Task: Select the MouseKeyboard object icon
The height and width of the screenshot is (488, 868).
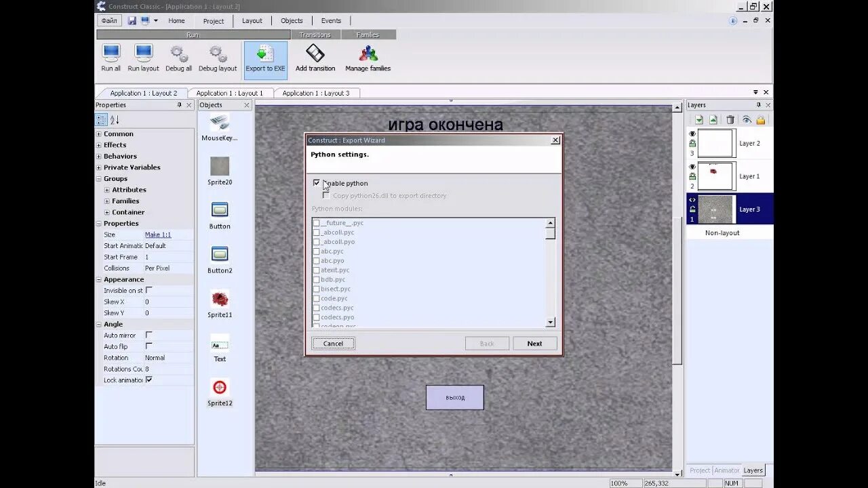Action: 220,123
